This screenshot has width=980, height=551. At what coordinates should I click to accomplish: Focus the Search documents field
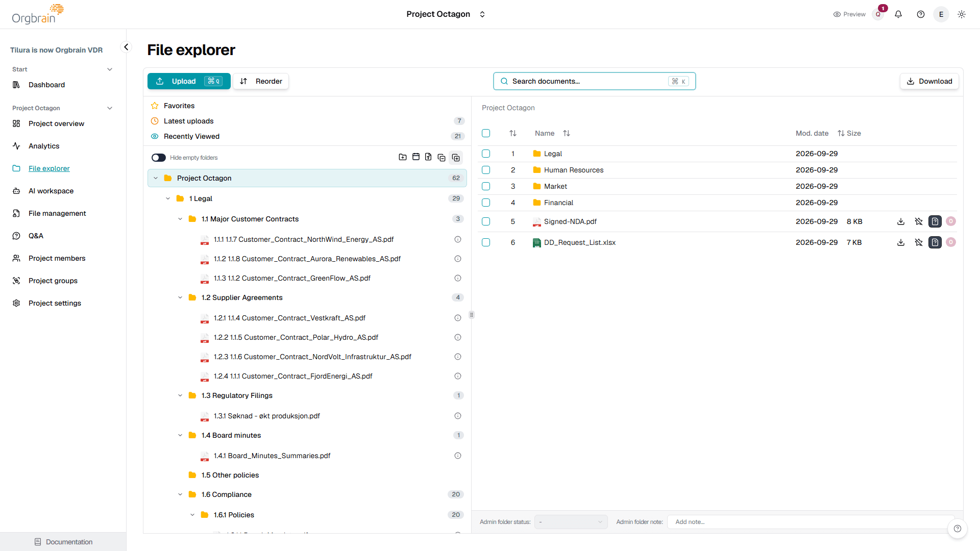tap(594, 81)
